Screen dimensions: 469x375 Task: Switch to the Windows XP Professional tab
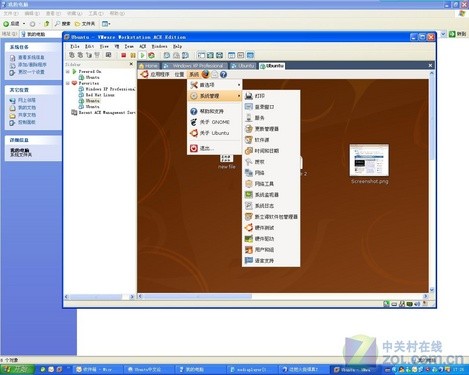click(x=195, y=66)
